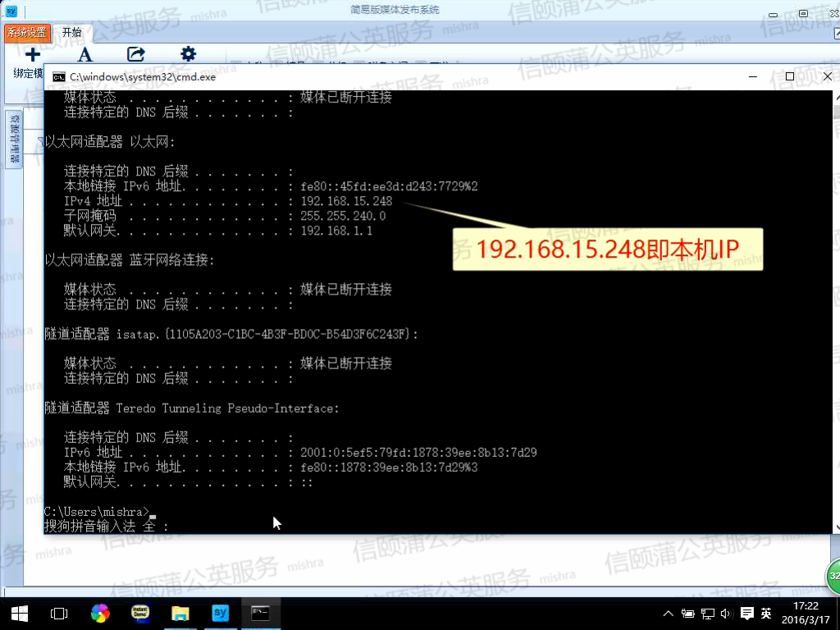Open the vertical 资源管理器 side panel tab
This screenshot has width=840, height=630.
point(14,139)
